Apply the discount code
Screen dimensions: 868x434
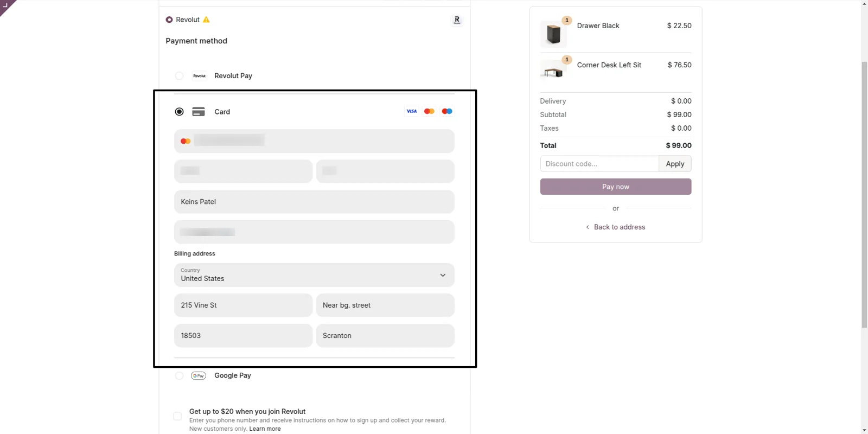coord(675,164)
